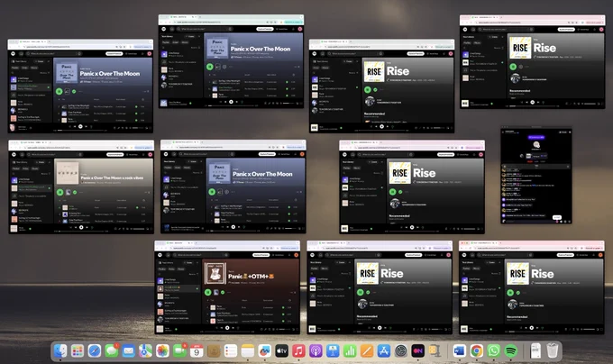Launch Safari from the dock
Screen dimensions: 613x364
point(95,350)
